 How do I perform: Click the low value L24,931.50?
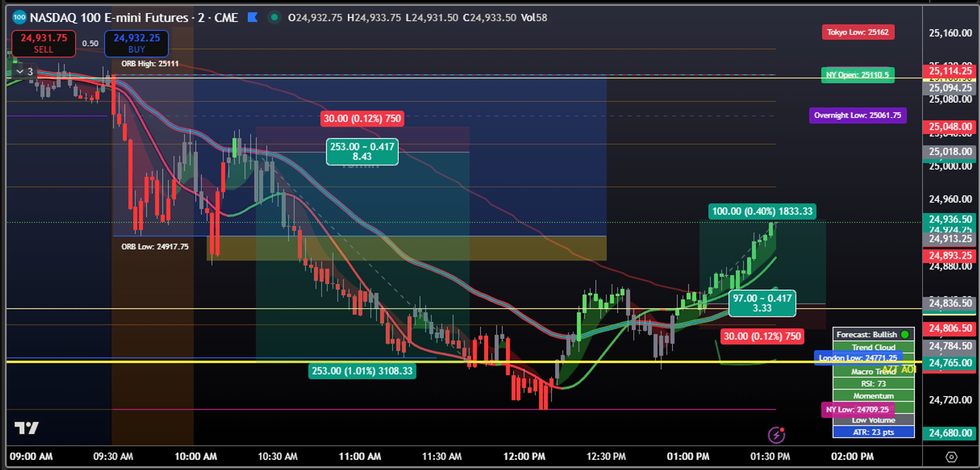pos(431,18)
